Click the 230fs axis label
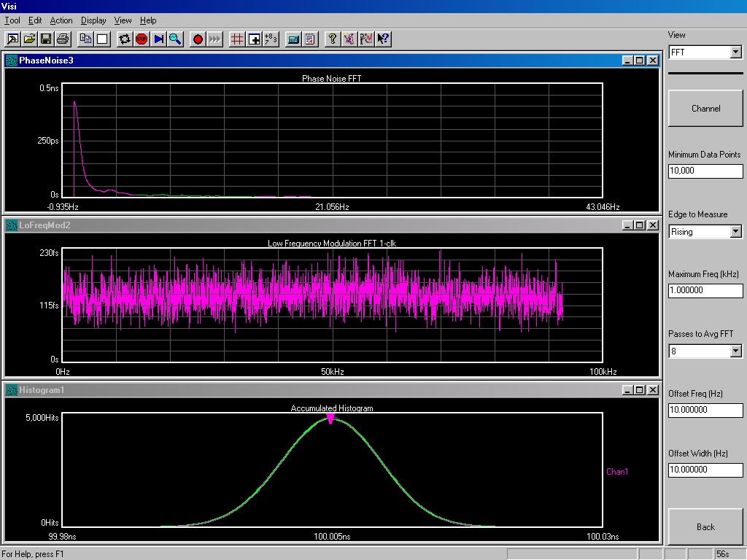 coord(49,253)
